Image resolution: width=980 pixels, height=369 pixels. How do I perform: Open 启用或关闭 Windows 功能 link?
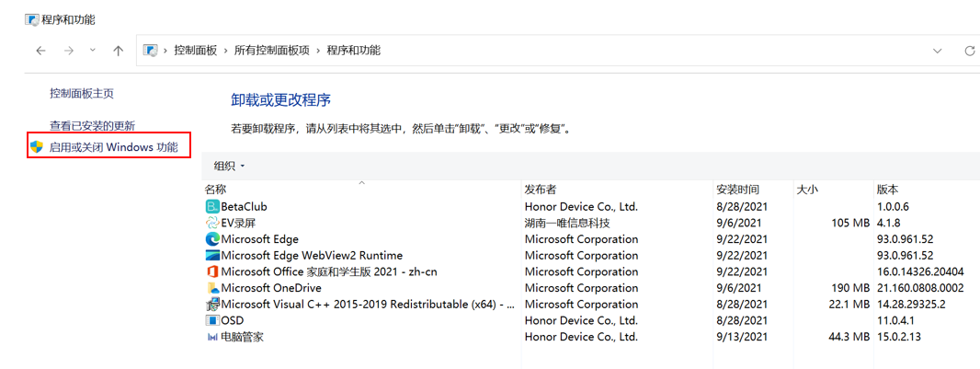click(x=113, y=146)
